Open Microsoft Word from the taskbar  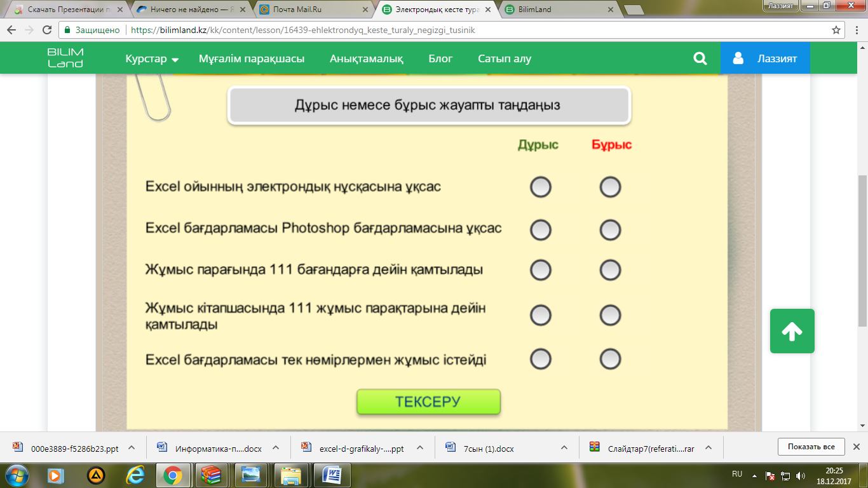point(332,475)
